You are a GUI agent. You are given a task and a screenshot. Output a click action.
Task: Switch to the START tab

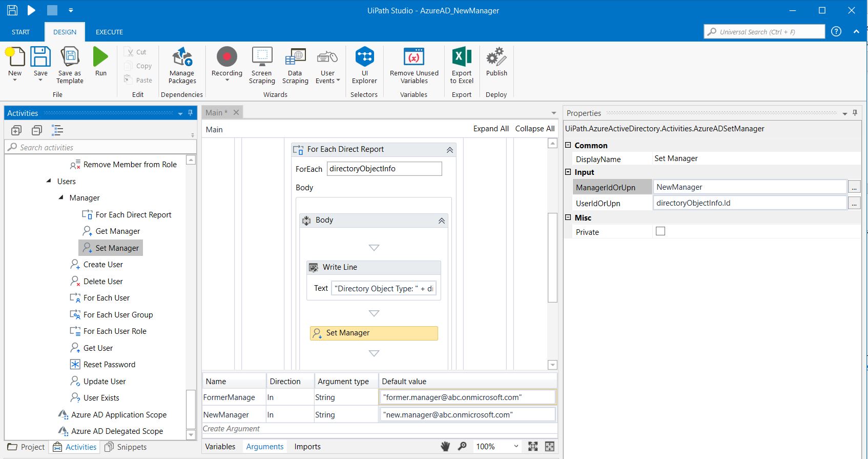click(x=20, y=32)
